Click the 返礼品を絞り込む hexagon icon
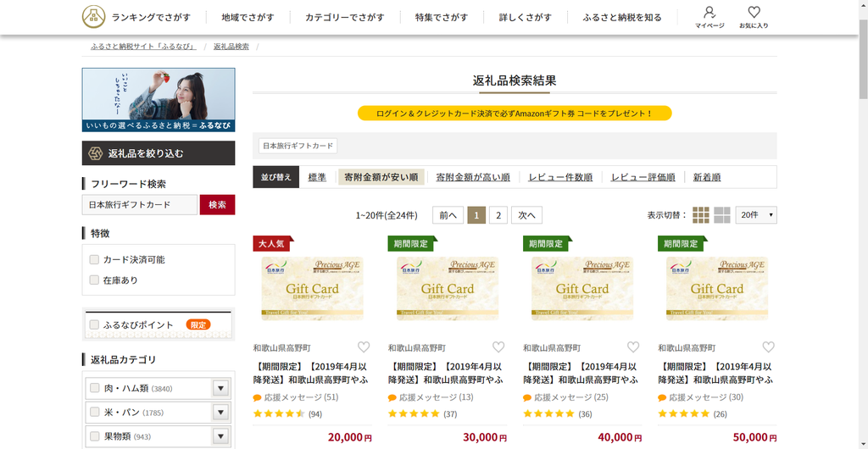This screenshot has height=449, width=868. [96, 153]
